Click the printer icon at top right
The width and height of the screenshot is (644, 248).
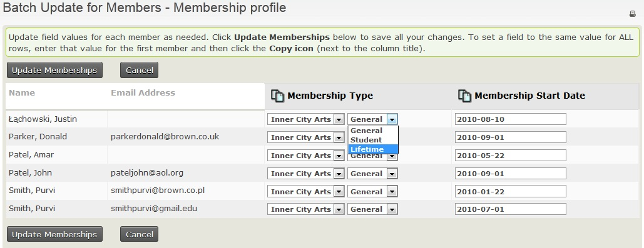pyautogui.click(x=633, y=14)
